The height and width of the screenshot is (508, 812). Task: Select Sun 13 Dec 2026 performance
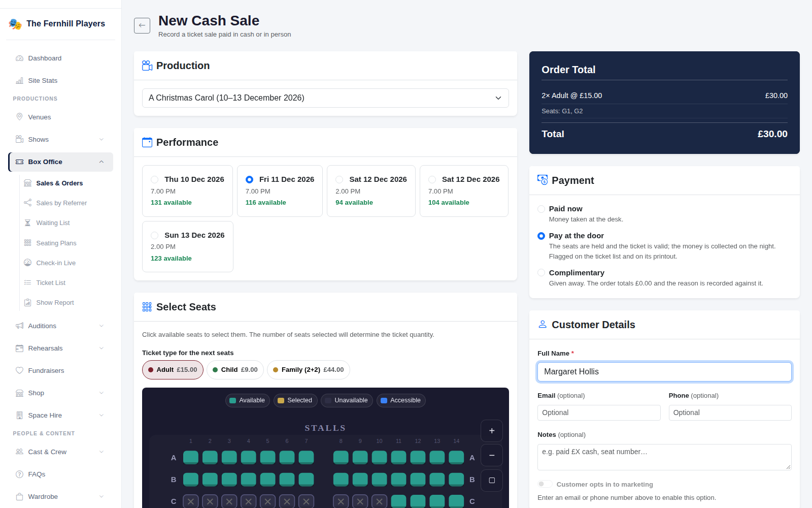coord(187,247)
